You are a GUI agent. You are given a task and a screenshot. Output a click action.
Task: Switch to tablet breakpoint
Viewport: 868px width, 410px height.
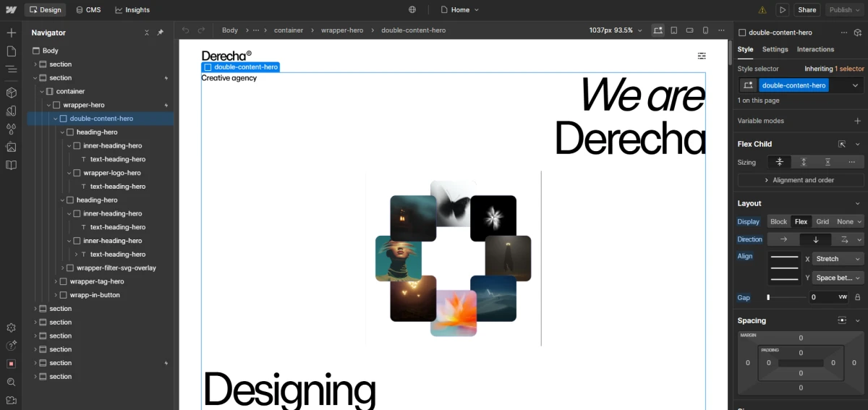point(673,30)
